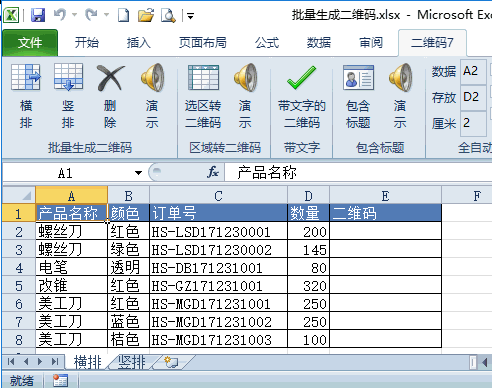492x388 pixels.
Task: Play the 演示 speaker in 包含标题 group
Action: 400,77
